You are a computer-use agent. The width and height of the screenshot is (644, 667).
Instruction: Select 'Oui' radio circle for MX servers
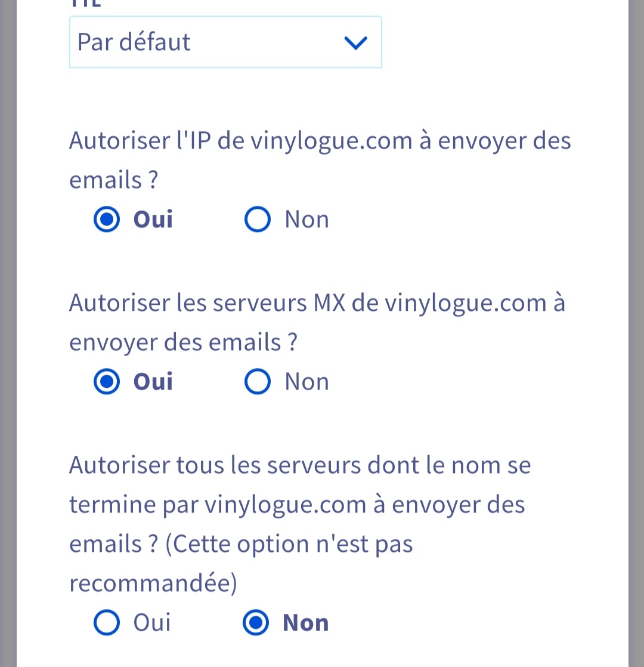[x=107, y=382]
